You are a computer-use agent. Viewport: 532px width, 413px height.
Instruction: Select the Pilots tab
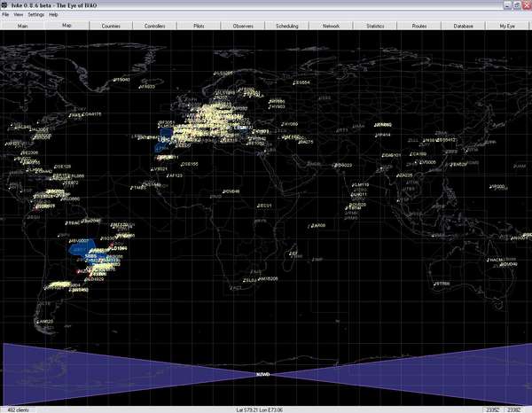(199, 27)
